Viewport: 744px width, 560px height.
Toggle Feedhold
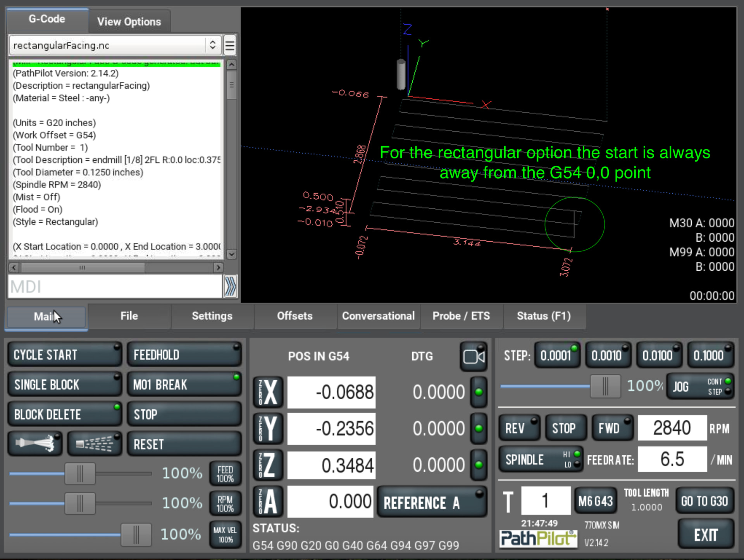tap(184, 355)
